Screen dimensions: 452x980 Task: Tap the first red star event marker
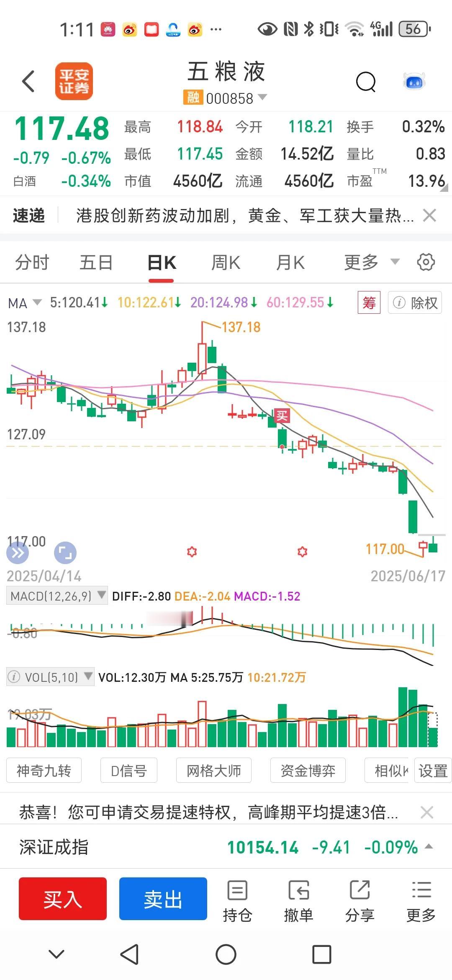click(192, 552)
